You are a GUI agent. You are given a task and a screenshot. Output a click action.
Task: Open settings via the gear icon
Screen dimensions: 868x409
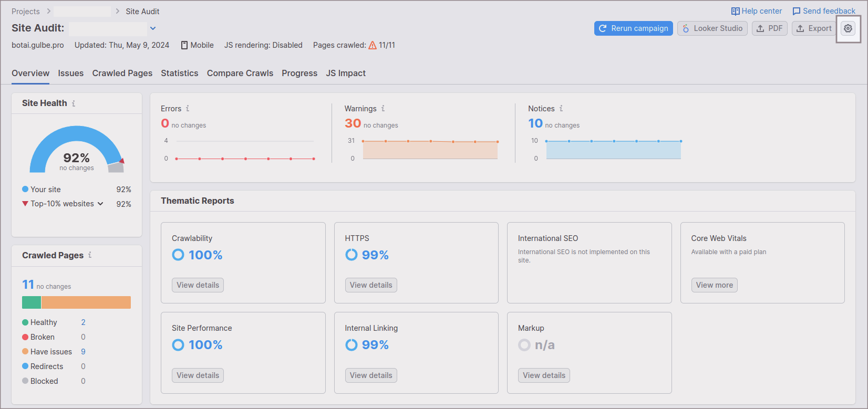tap(848, 28)
